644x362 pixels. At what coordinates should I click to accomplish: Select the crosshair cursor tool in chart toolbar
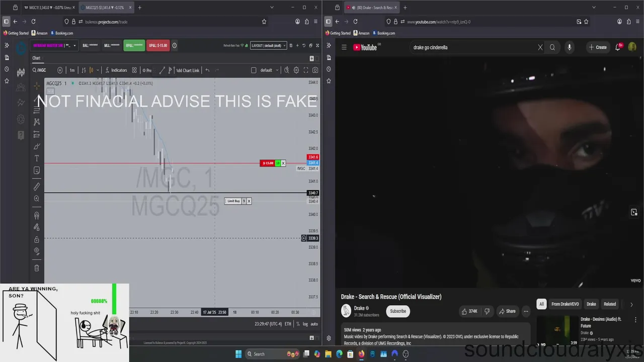coord(37,86)
